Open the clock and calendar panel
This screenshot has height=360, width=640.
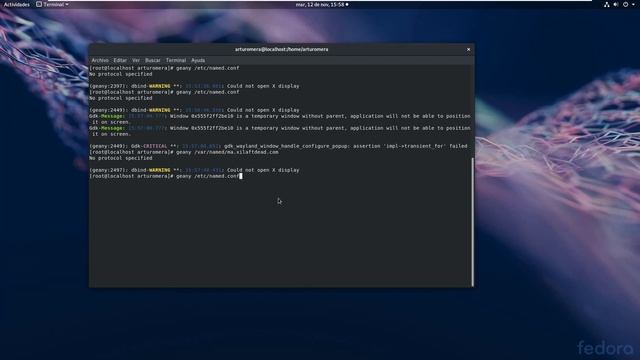322,4
